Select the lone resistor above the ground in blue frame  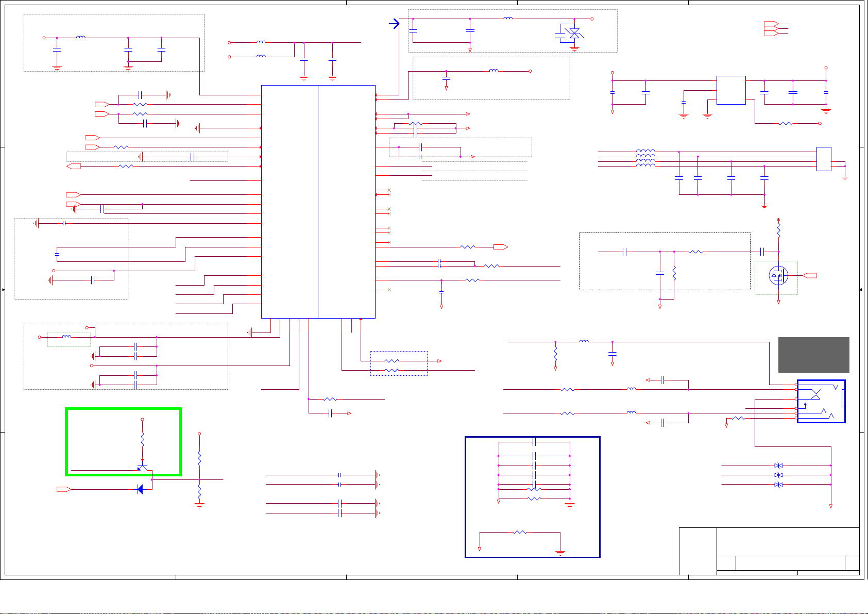coord(520,532)
